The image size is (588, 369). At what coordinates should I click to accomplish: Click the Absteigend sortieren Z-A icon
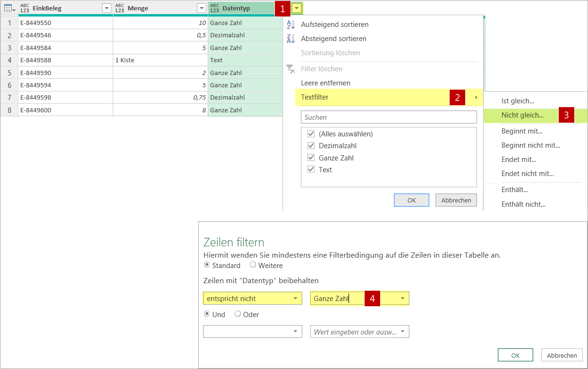point(291,39)
